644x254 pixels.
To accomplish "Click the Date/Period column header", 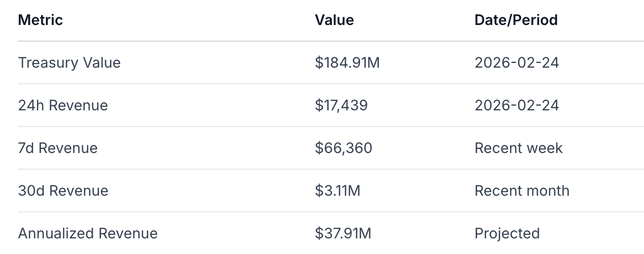I will 516,20.
